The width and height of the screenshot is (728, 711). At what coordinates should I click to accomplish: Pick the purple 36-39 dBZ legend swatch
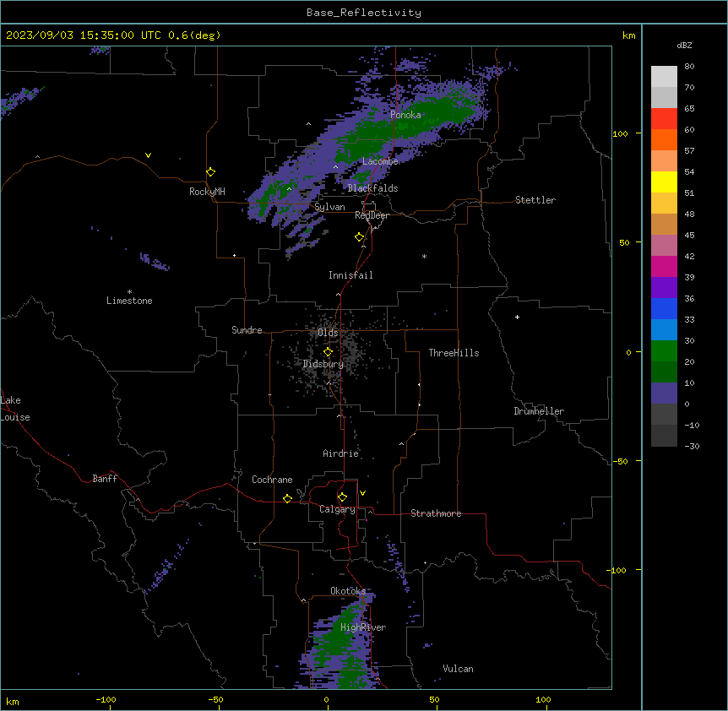pyautogui.click(x=664, y=288)
